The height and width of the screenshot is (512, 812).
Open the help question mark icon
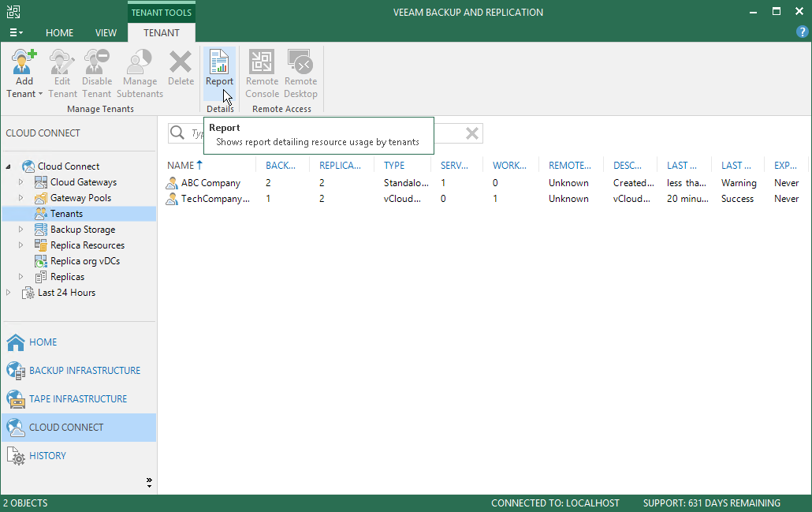[802, 32]
